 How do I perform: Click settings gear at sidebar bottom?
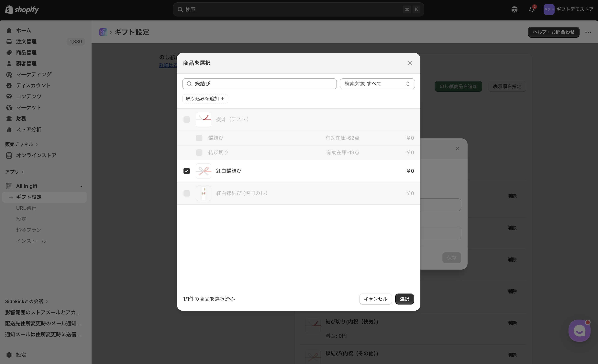(x=9, y=355)
